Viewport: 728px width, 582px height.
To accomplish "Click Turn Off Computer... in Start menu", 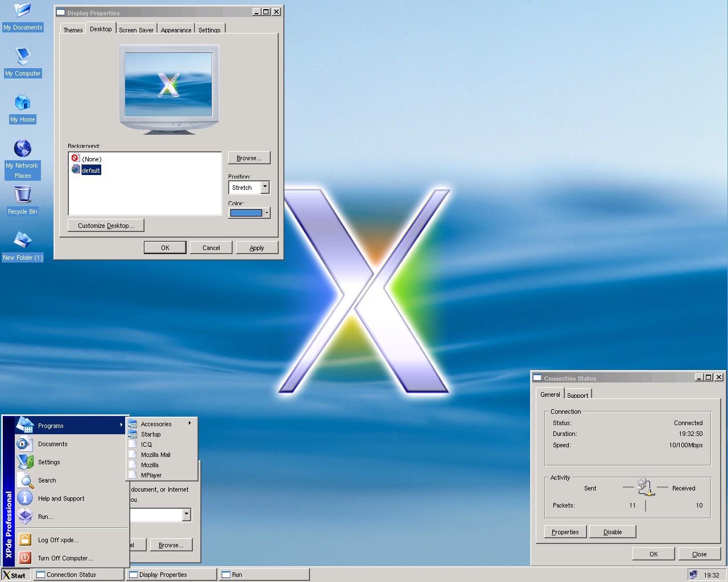I will [71, 558].
